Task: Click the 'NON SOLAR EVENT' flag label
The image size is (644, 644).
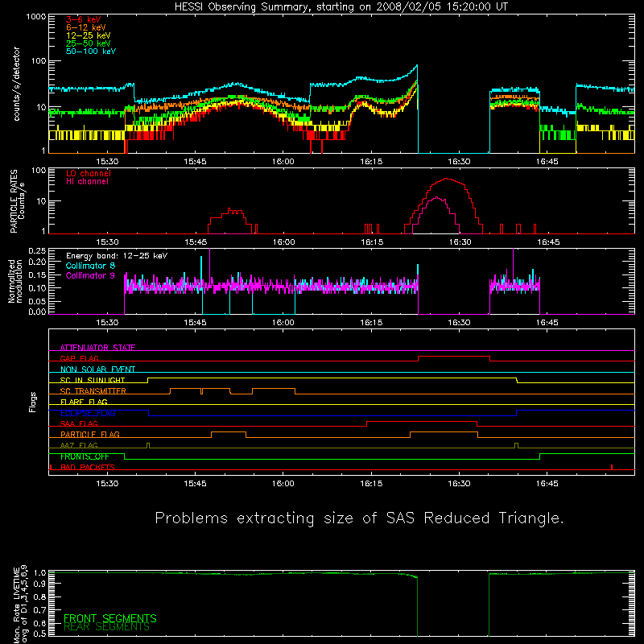Action: (x=97, y=369)
